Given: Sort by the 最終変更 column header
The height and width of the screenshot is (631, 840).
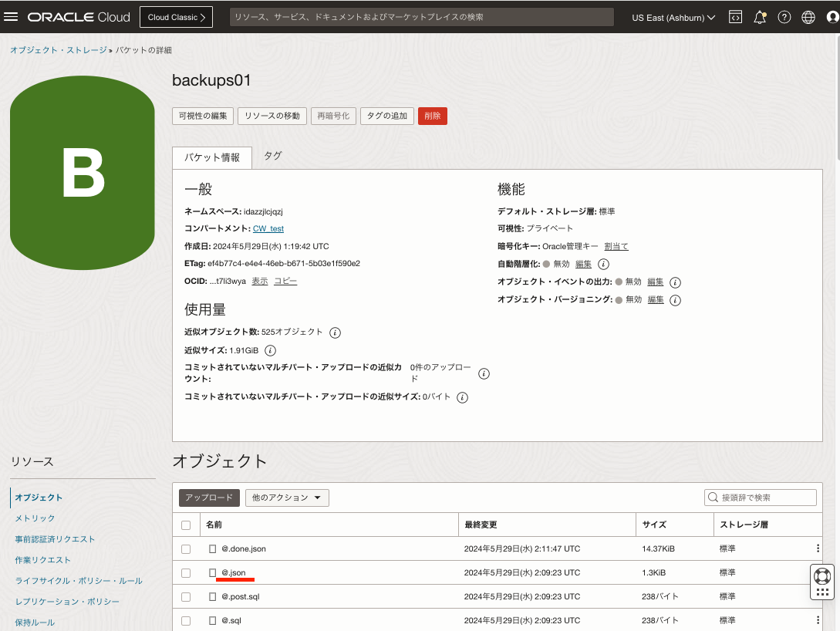Looking at the screenshot, I should (x=481, y=525).
